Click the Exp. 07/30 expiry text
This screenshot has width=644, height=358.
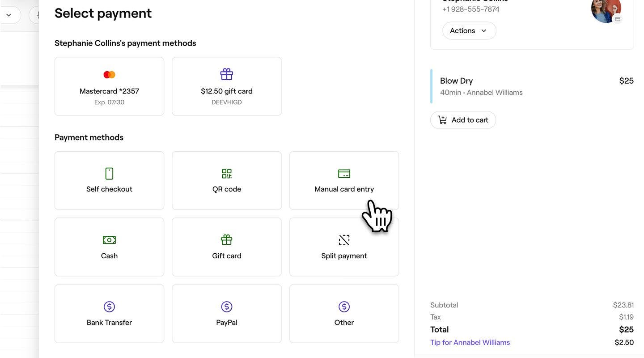click(x=109, y=102)
